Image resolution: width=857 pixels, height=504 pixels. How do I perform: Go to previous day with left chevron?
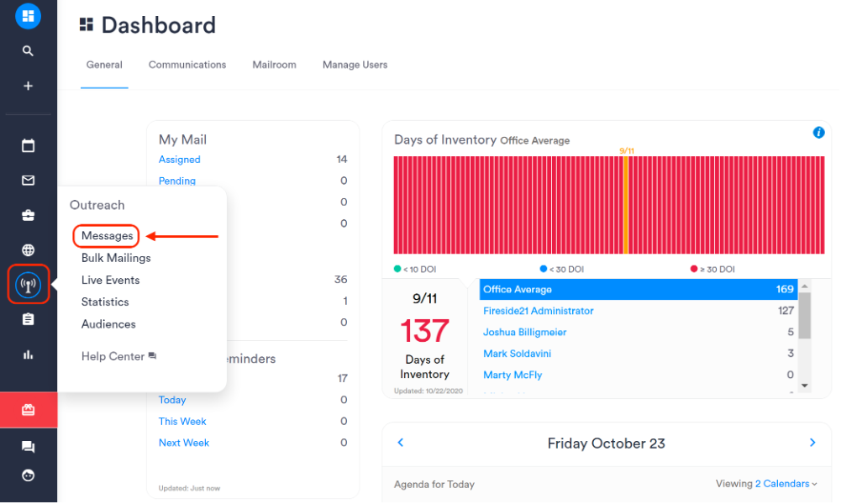click(x=401, y=443)
